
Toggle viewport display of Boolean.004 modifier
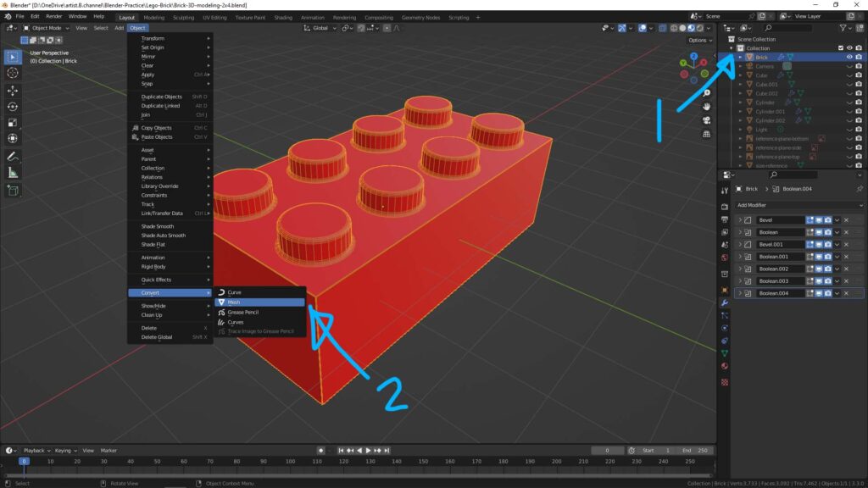pos(819,293)
